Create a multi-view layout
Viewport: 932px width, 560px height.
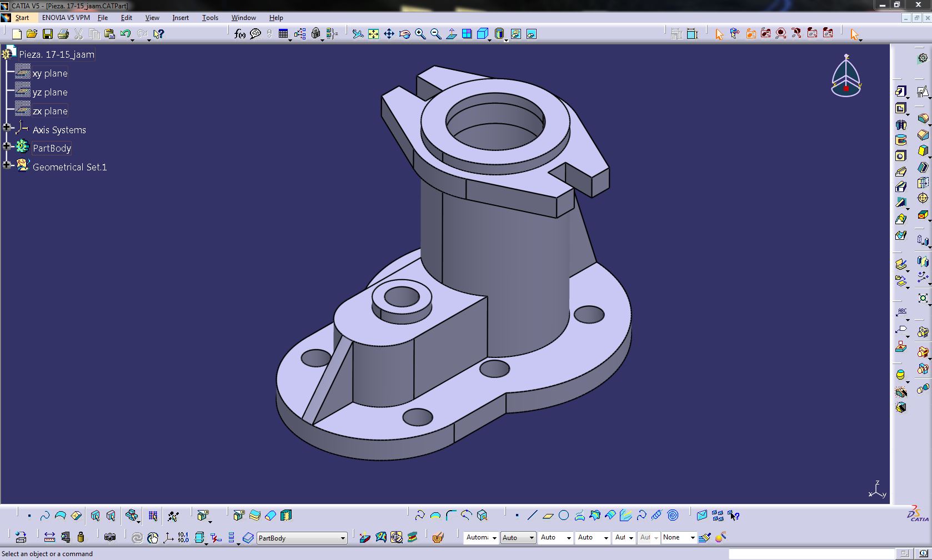click(x=467, y=34)
